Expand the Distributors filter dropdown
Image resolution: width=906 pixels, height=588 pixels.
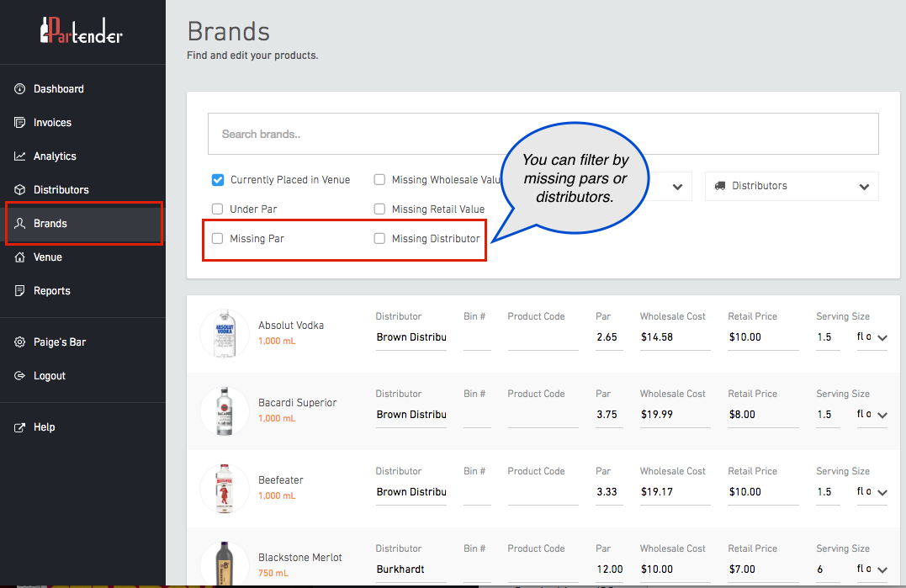(792, 186)
